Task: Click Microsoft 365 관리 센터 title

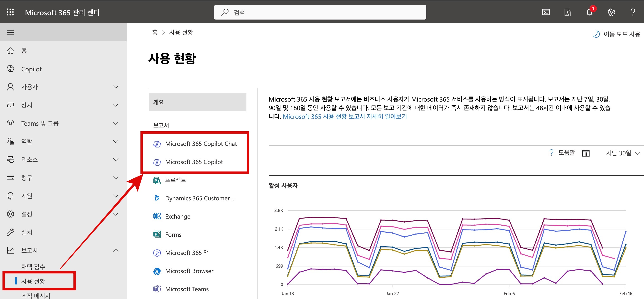Action: pyautogui.click(x=62, y=12)
